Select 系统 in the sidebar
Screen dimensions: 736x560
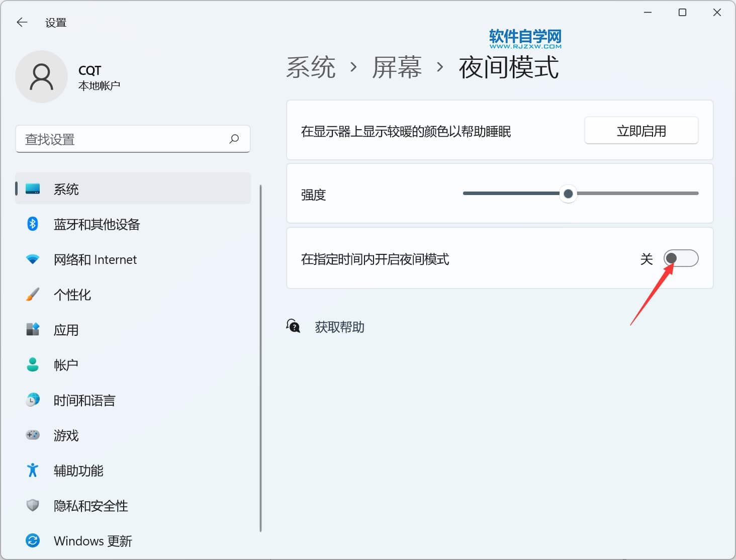pyautogui.click(x=66, y=189)
